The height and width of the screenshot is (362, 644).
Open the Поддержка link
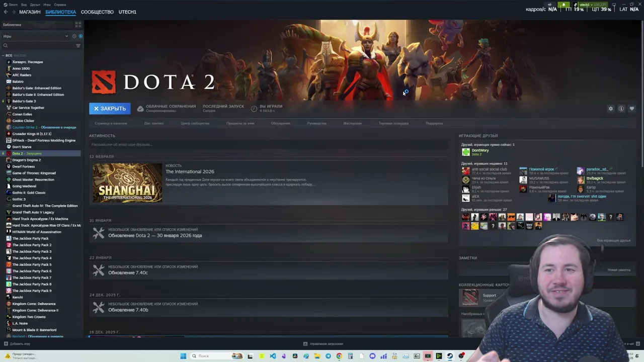pos(434,123)
